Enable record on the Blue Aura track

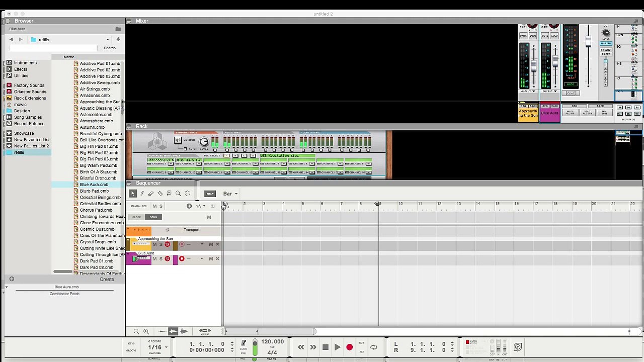[x=182, y=259]
